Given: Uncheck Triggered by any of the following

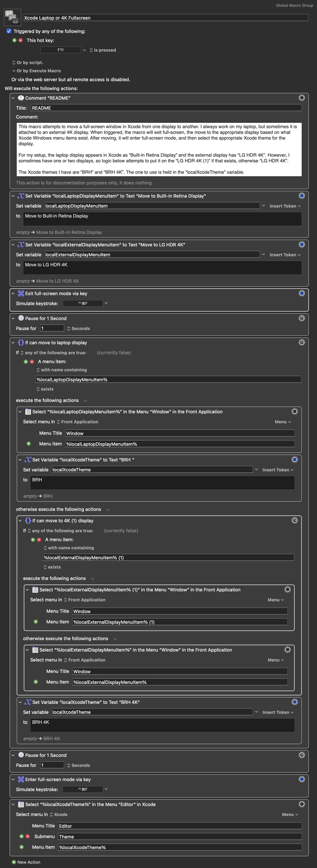Looking at the screenshot, I should pyautogui.click(x=9, y=31).
